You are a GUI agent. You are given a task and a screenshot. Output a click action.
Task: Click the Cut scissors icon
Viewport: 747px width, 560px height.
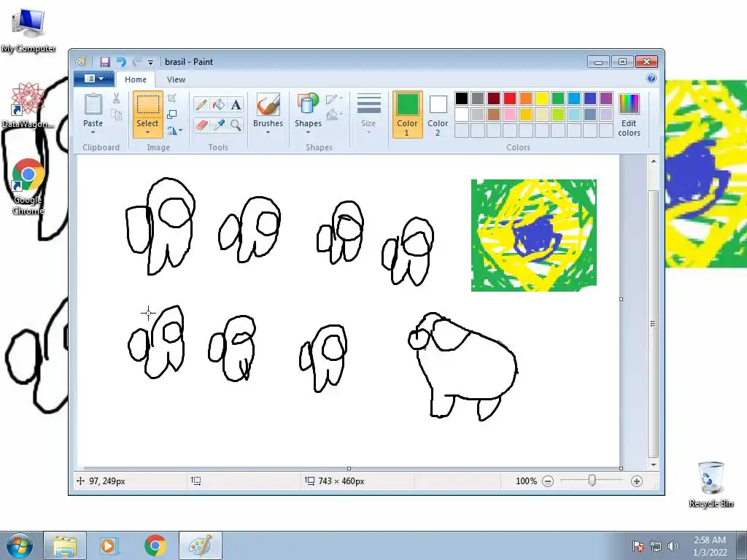pyautogui.click(x=116, y=98)
